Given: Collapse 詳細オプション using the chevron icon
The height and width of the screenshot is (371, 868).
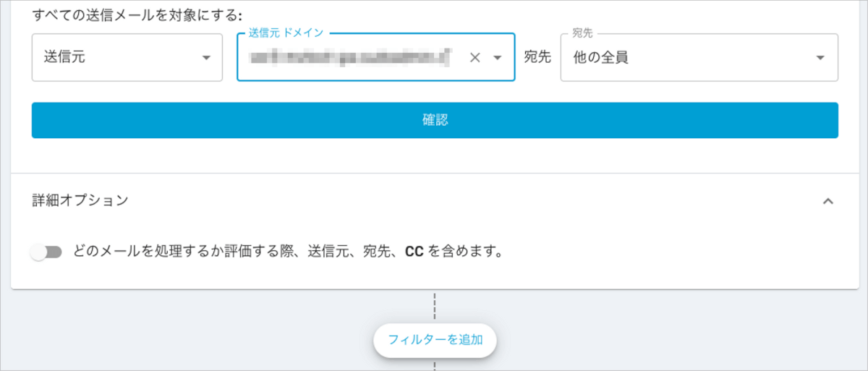Looking at the screenshot, I should pos(829,201).
